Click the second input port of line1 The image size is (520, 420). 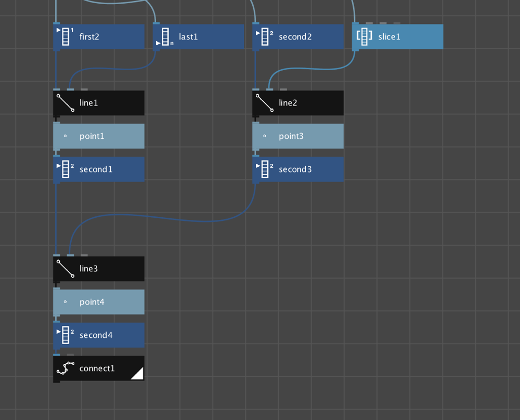70,89
